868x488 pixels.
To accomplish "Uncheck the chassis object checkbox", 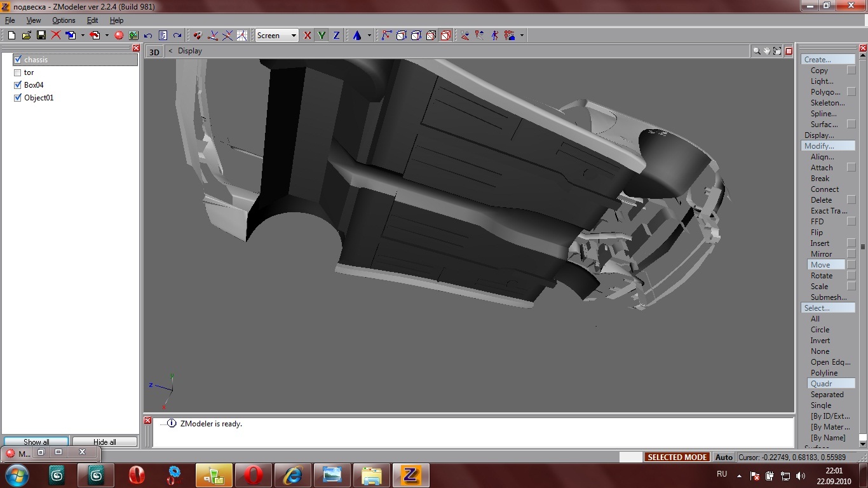I will (x=18, y=60).
